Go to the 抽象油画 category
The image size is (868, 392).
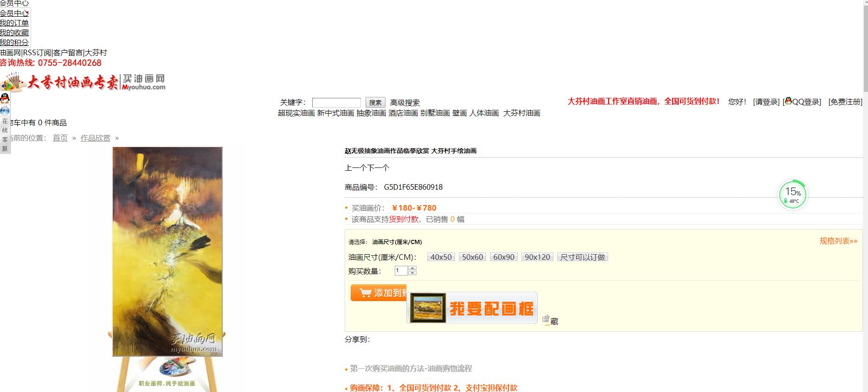(371, 113)
